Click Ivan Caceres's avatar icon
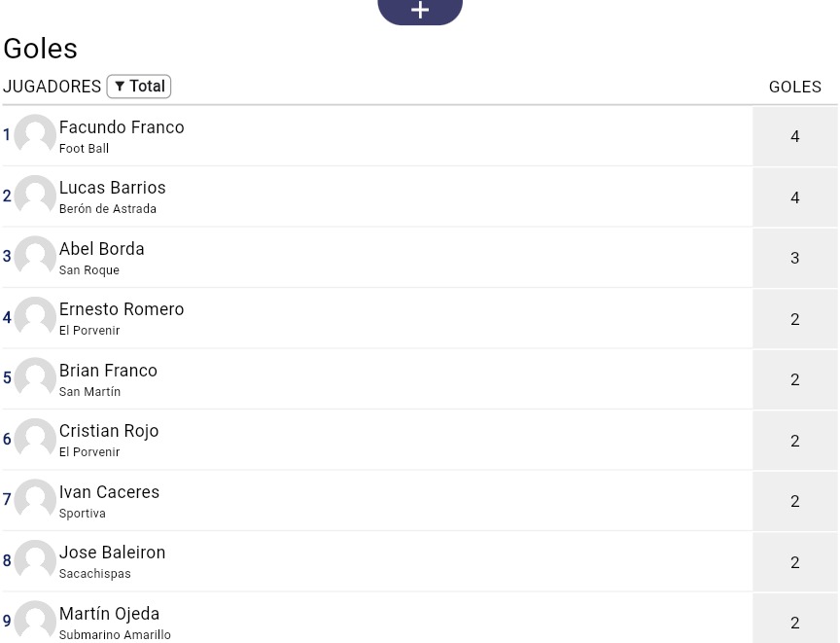Screen dimensions: 840x643 [x=35, y=499]
